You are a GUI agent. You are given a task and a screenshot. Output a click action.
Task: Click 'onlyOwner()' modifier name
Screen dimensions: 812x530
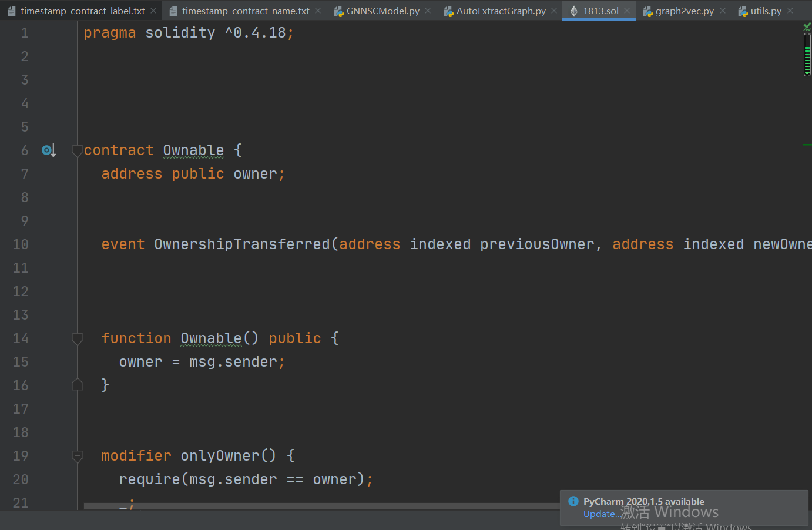pos(229,456)
